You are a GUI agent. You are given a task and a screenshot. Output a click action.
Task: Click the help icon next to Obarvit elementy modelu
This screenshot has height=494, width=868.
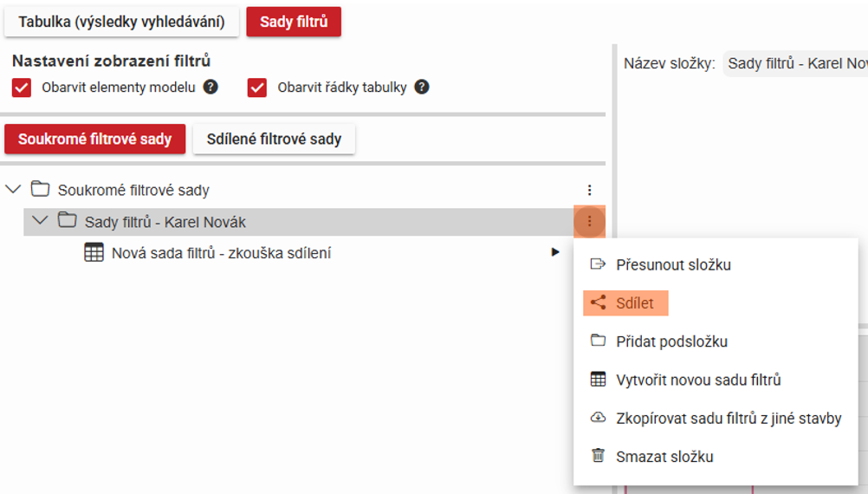click(x=211, y=88)
